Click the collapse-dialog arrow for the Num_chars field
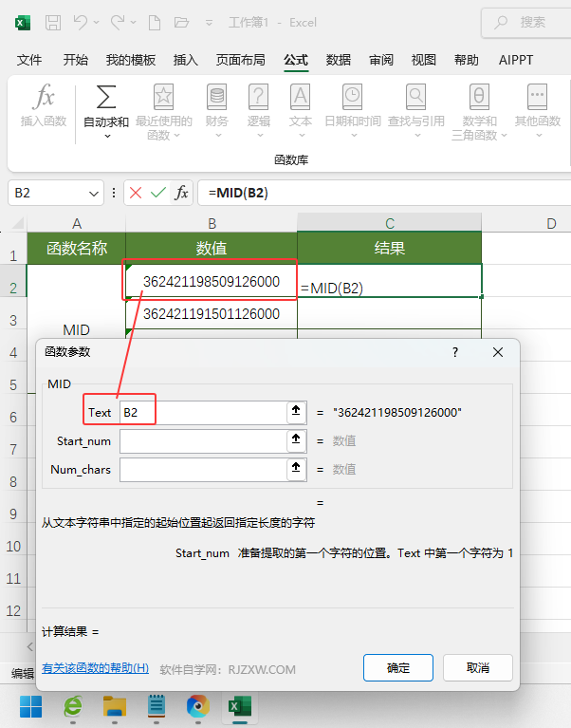The width and height of the screenshot is (571, 728). pos(296,469)
